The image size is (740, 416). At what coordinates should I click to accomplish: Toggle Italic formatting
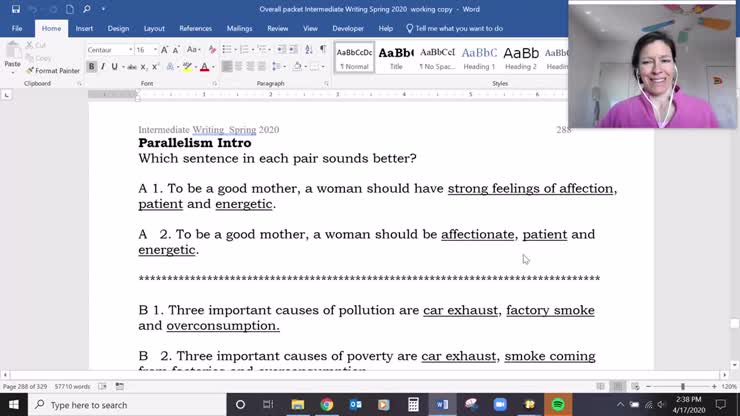pyautogui.click(x=103, y=67)
